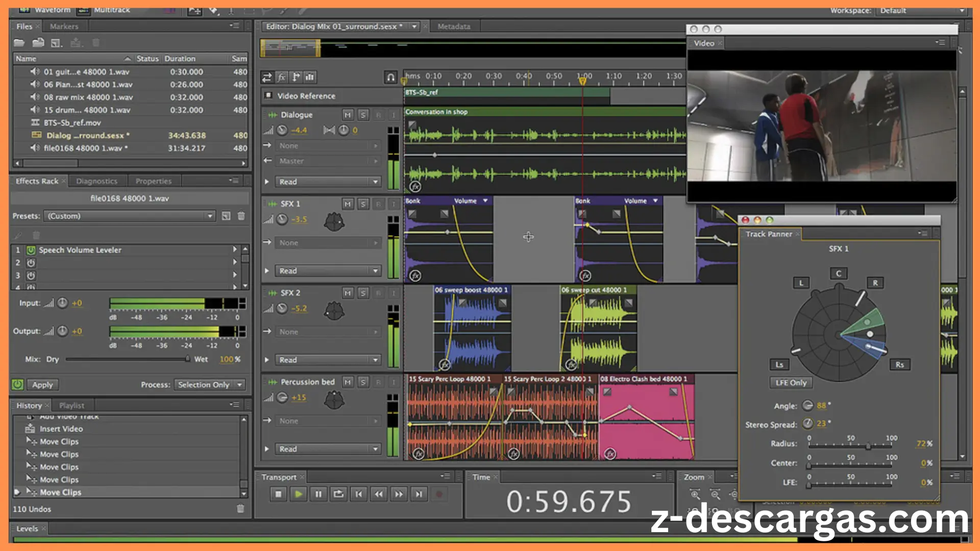
Task: Toggle the snapping magnet icon
Action: point(390,77)
